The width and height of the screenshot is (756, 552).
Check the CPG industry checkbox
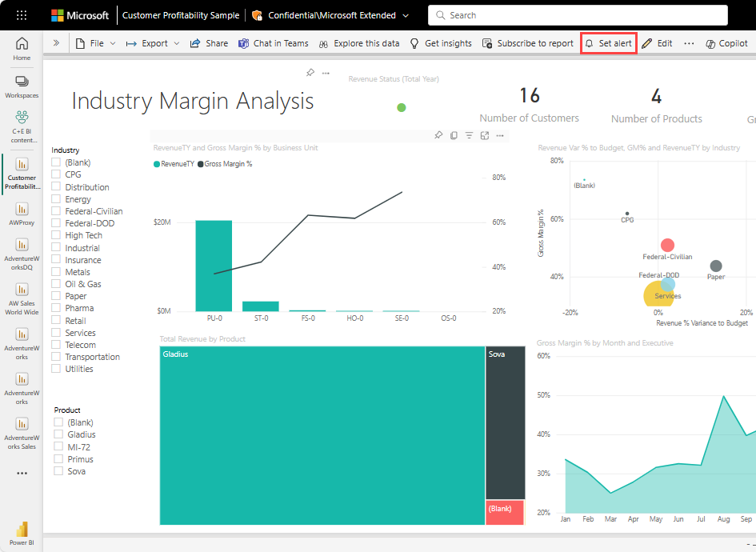tap(56, 174)
